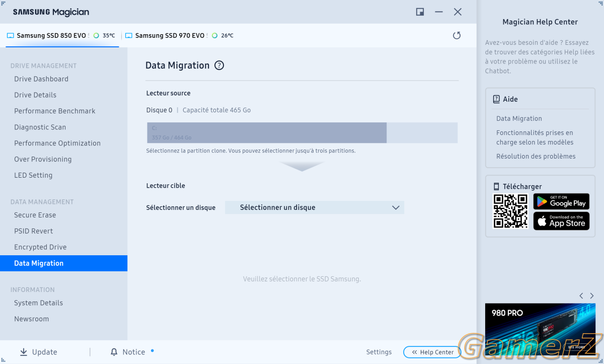The width and height of the screenshot is (604, 364).
Task: Click the Samsung SSD 850 EVO drive icon
Action: [10, 36]
